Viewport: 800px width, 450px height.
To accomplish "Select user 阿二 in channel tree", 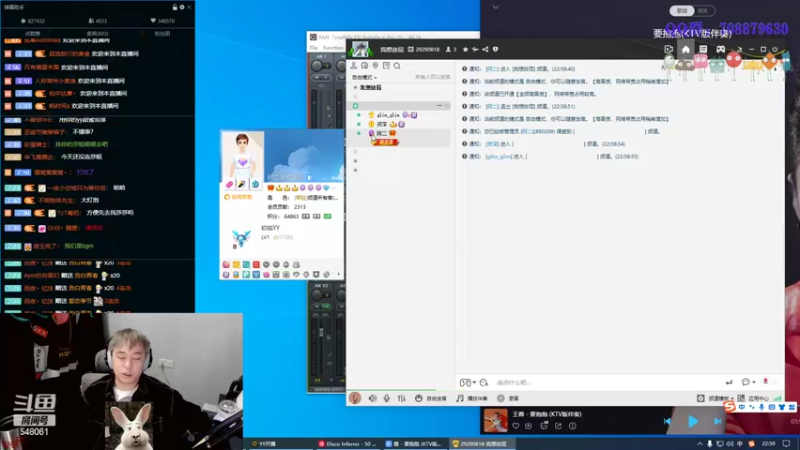I will click(x=382, y=133).
